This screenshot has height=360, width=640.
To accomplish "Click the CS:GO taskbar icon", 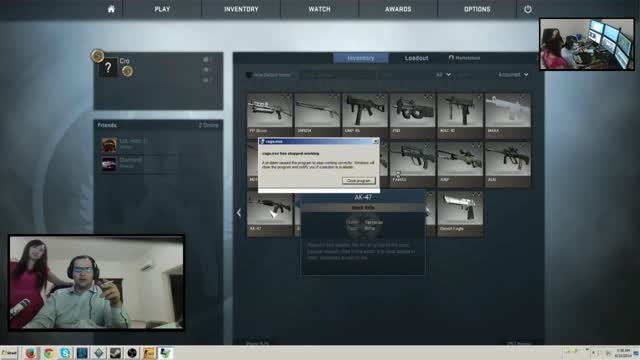I will (149, 353).
